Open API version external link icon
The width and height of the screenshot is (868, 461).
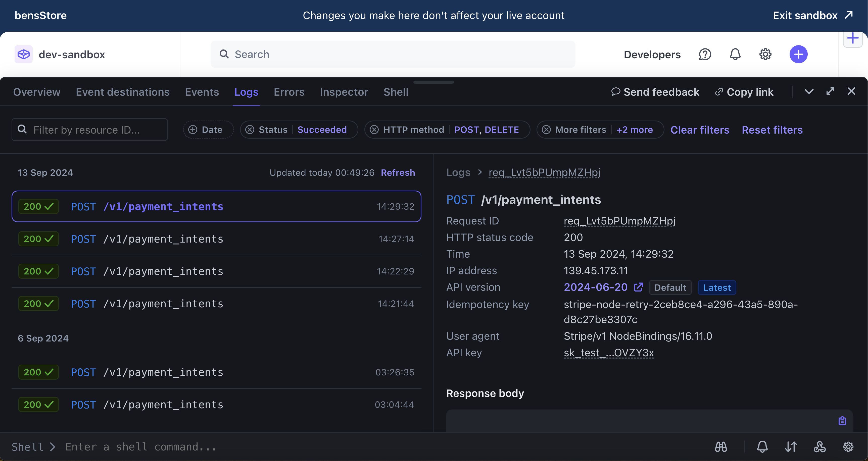coord(639,287)
